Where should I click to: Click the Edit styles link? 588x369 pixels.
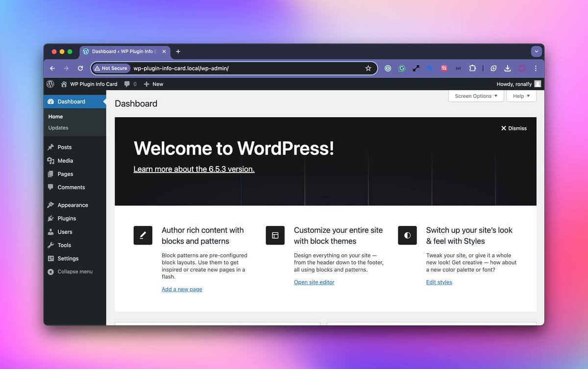439,282
